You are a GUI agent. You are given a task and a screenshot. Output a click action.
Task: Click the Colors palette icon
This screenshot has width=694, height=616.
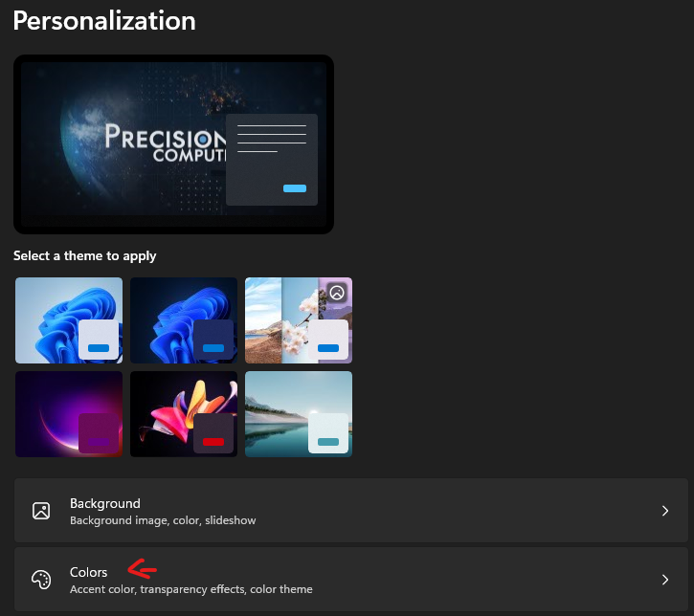[41, 580]
